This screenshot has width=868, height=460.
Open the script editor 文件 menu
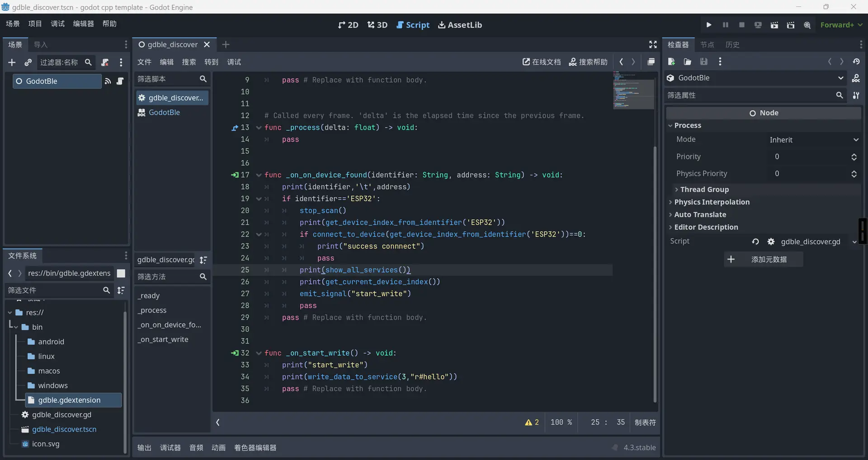(144, 62)
